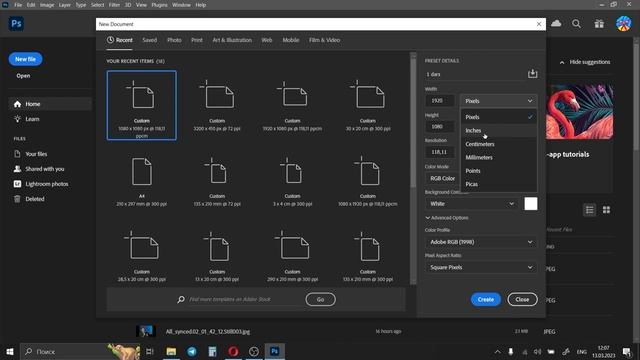Click the Adobe Stock search magnifier icon
640x360 pixels.
click(x=181, y=300)
